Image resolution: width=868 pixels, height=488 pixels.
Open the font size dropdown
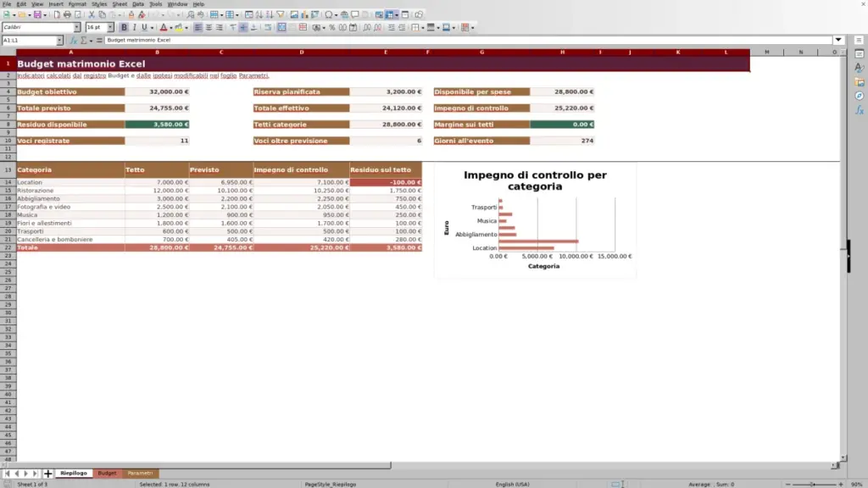(110, 28)
